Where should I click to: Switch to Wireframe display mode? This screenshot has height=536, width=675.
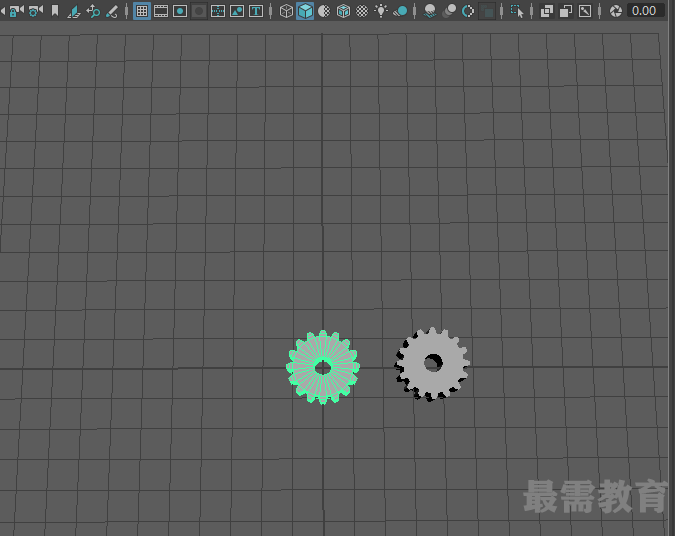(x=286, y=11)
